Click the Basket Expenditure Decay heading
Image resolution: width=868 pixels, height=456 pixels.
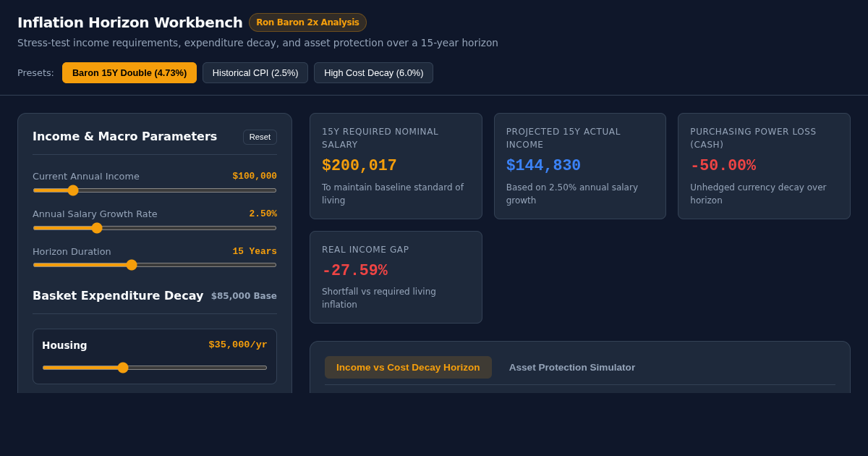tap(118, 295)
